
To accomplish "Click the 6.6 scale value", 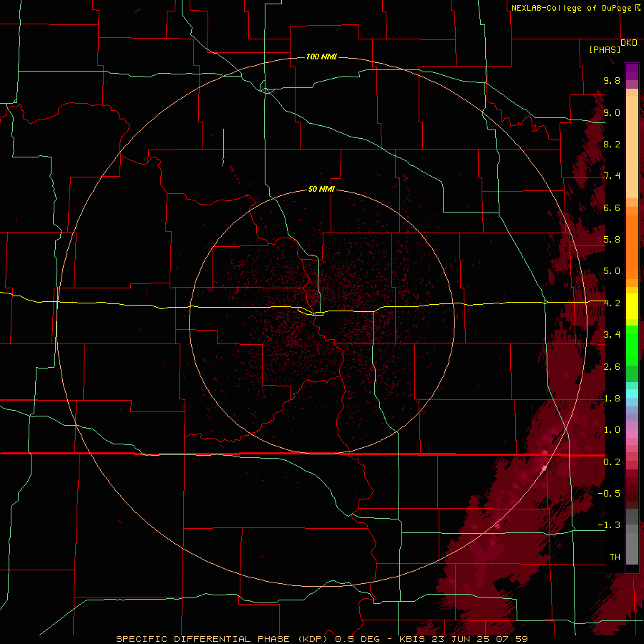I will coord(612,208).
